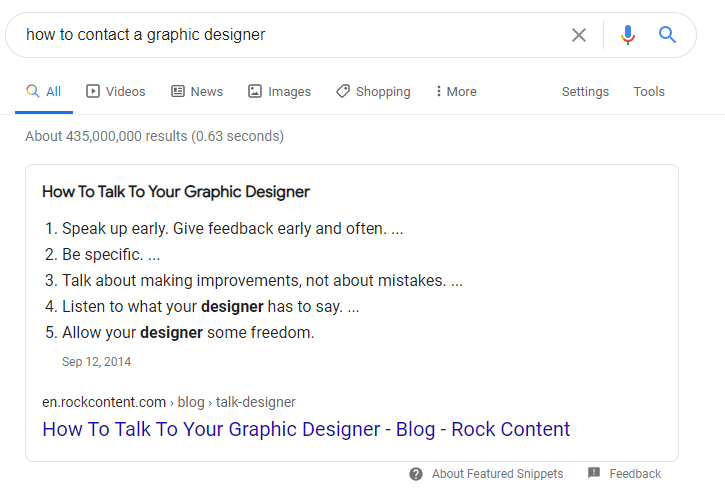Open the About Featured Snippets text link
This screenshot has height=503, width=725.
[x=497, y=474]
